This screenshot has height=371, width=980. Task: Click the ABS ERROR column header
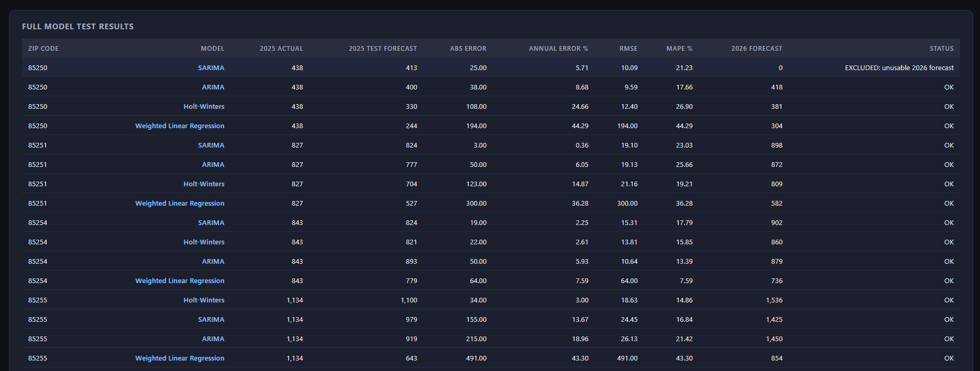(468, 49)
